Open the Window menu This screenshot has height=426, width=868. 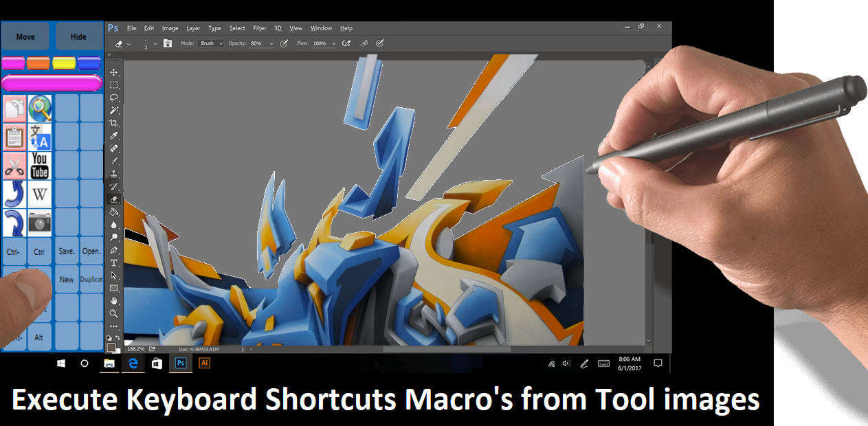[x=321, y=28]
